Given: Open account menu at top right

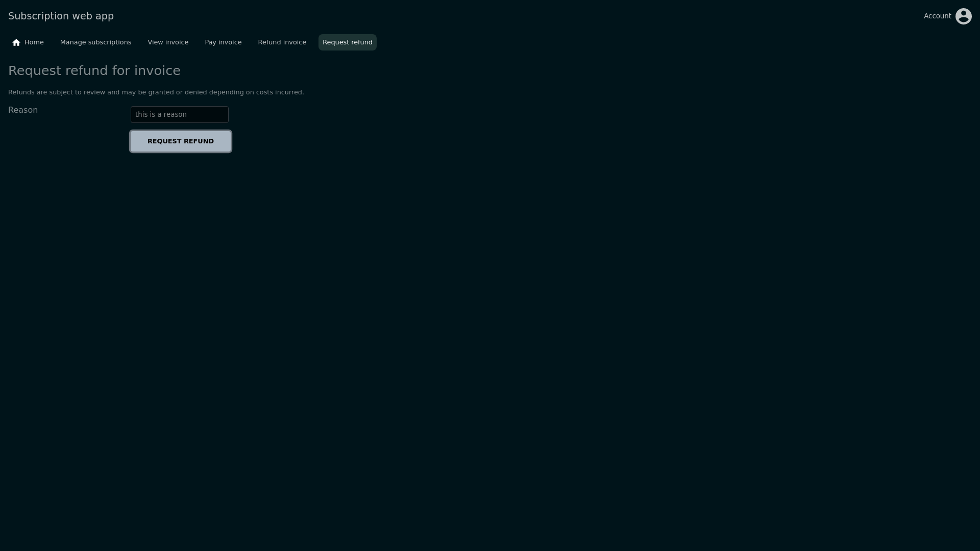Looking at the screenshot, I should click(x=947, y=16).
